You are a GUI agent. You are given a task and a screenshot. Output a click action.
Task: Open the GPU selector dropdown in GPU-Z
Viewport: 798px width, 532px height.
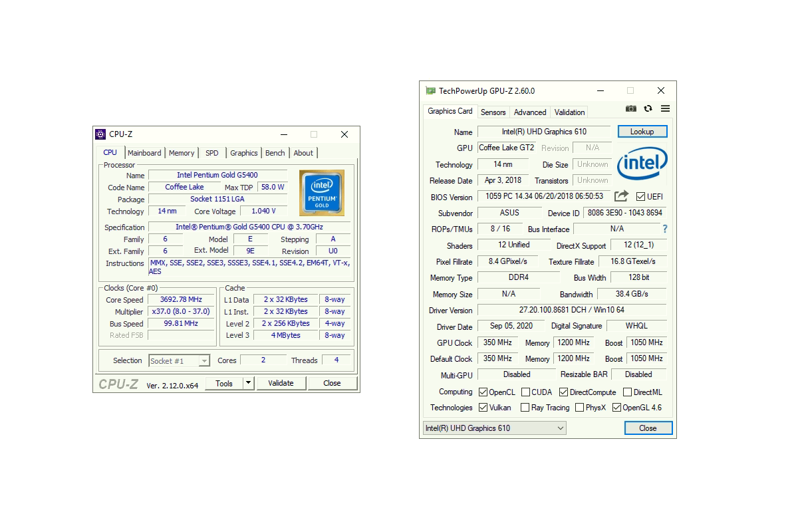pos(495,428)
